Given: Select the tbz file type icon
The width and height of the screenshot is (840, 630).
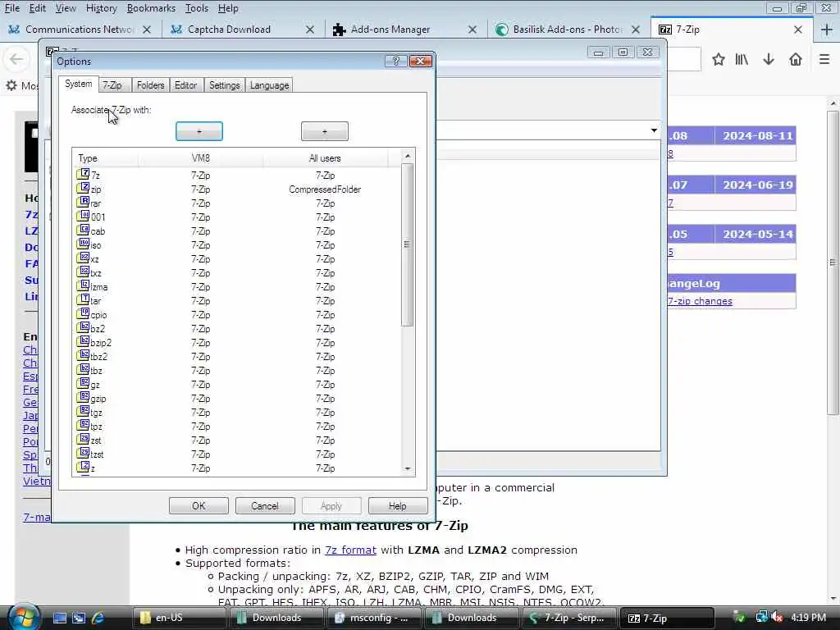Looking at the screenshot, I should click(83, 369).
